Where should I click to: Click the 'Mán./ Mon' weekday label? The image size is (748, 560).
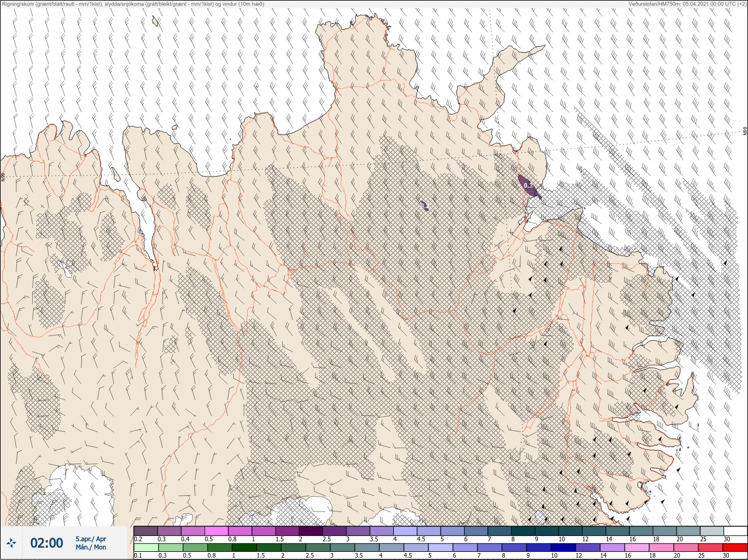(x=91, y=548)
